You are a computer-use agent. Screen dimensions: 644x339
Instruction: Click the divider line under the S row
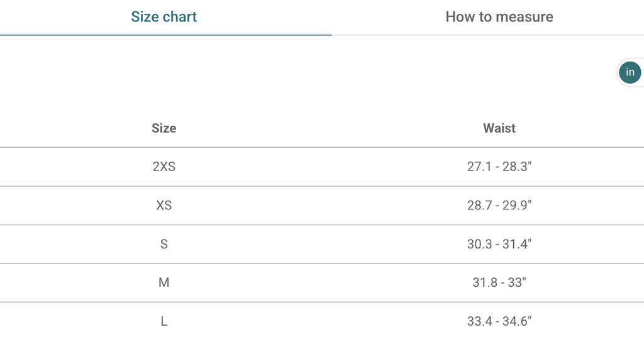[322, 264]
